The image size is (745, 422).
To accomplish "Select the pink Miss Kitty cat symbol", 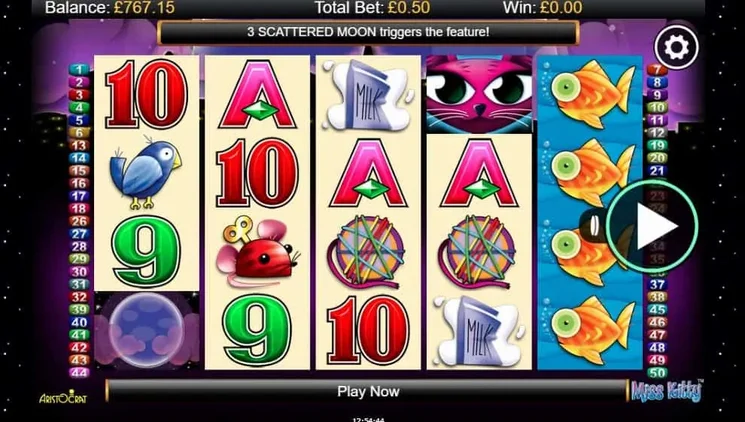I will click(x=479, y=94).
